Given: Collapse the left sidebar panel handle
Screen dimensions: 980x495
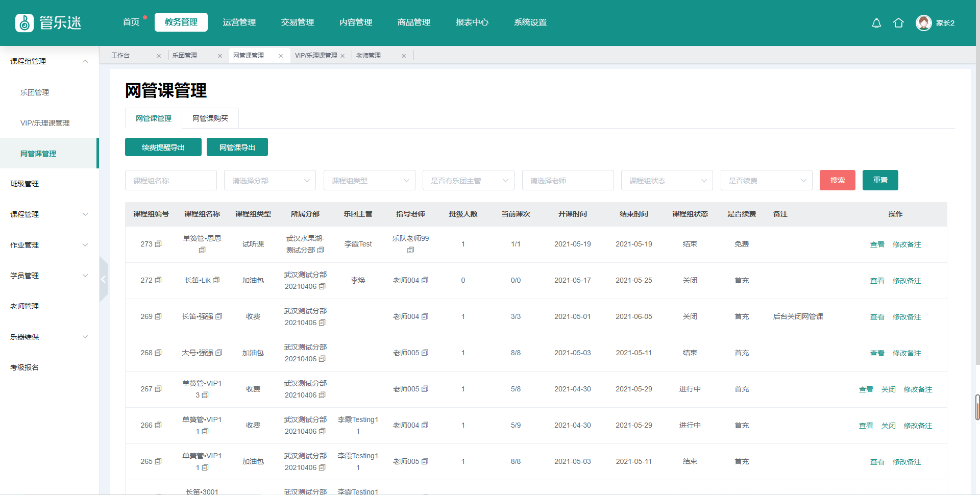Looking at the screenshot, I should click(x=103, y=279).
